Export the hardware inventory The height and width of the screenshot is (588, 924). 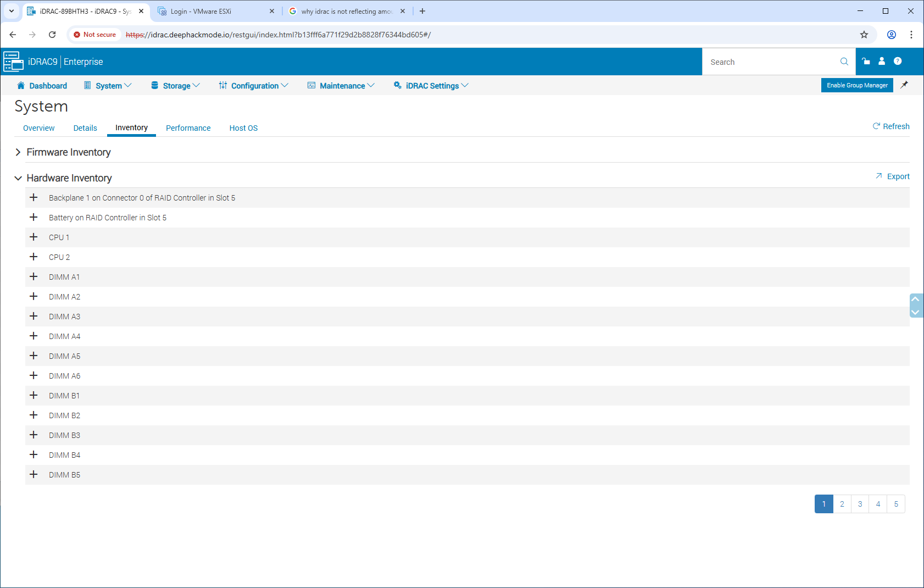[893, 176]
